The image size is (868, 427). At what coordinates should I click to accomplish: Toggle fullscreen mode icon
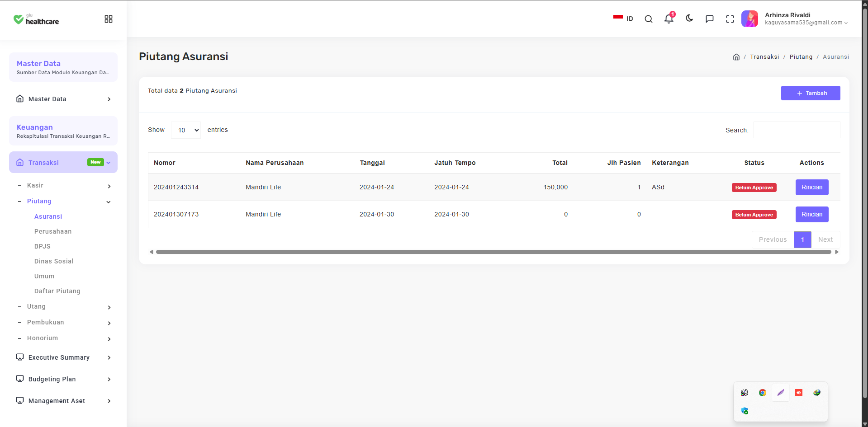click(730, 19)
